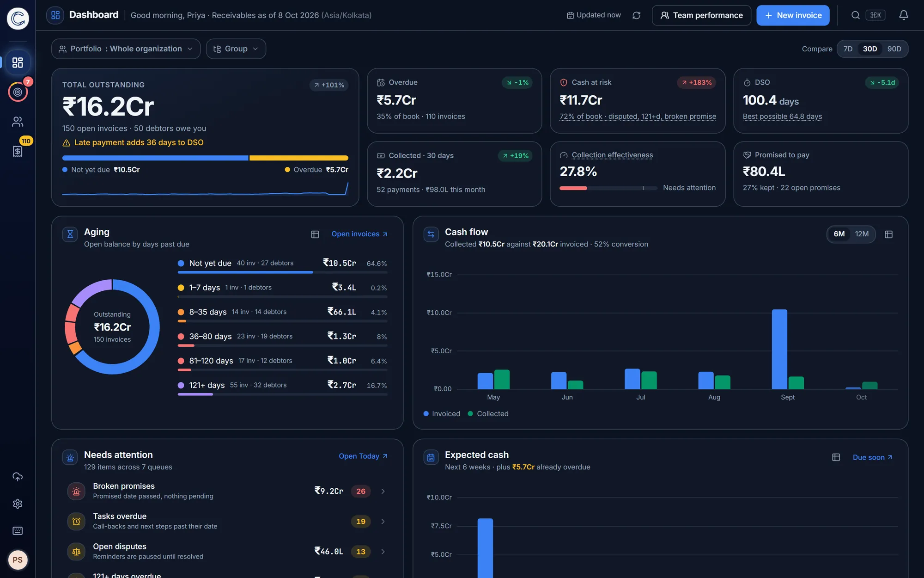Screen dimensions: 924x578
Task: Open keyboard shortcuts icon in sidebar
Action: pos(18,530)
